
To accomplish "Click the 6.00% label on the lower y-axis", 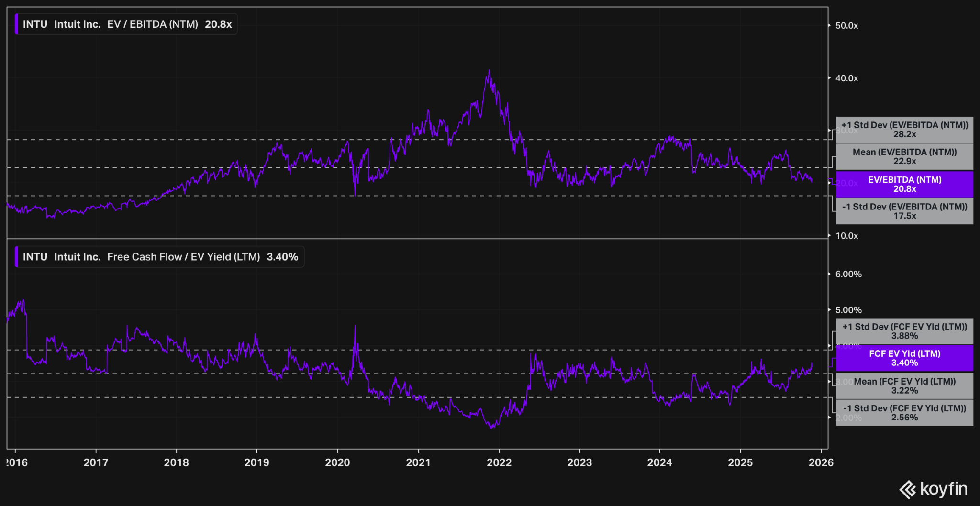I will coord(848,275).
